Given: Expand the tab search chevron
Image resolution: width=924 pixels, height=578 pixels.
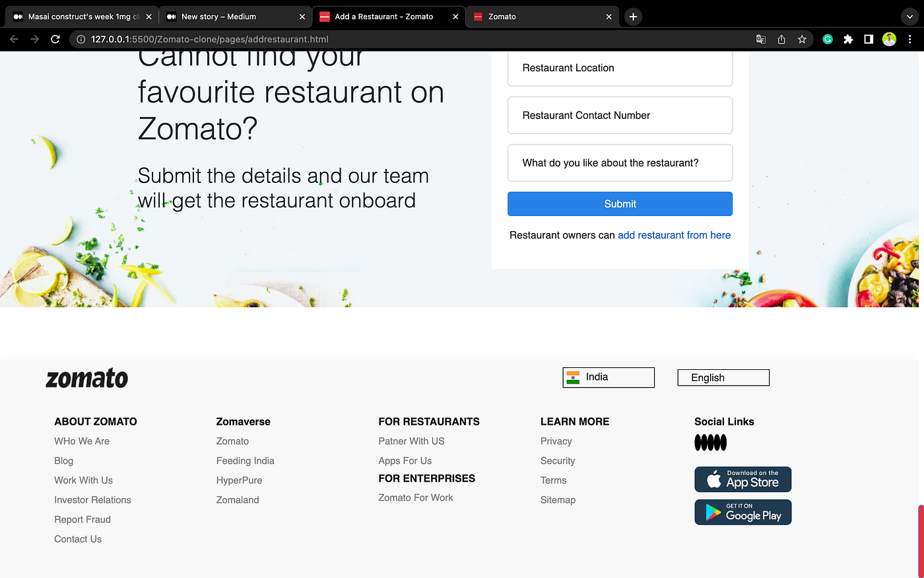Looking at the screenshot, I should click(x=909, y=17).
